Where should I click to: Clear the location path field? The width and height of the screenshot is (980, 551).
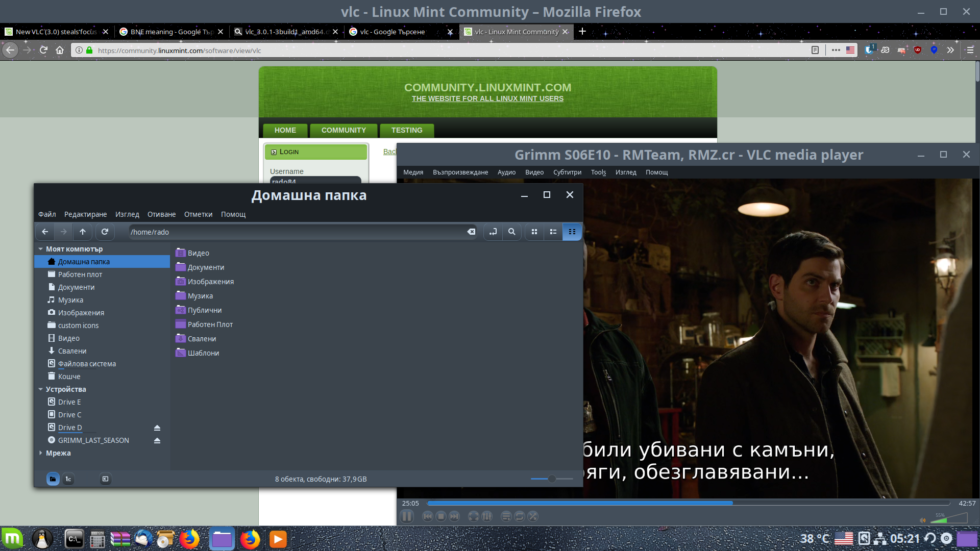pyautogui.click(x=471, y=232)
